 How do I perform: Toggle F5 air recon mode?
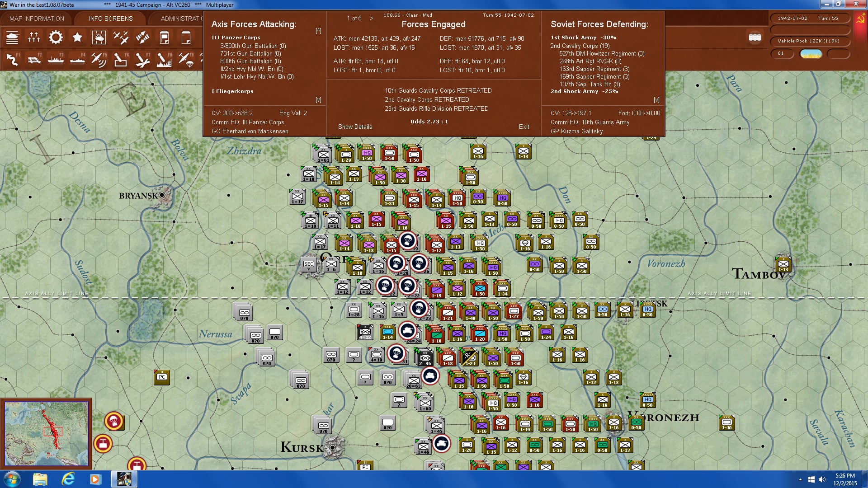click(99, 59)
